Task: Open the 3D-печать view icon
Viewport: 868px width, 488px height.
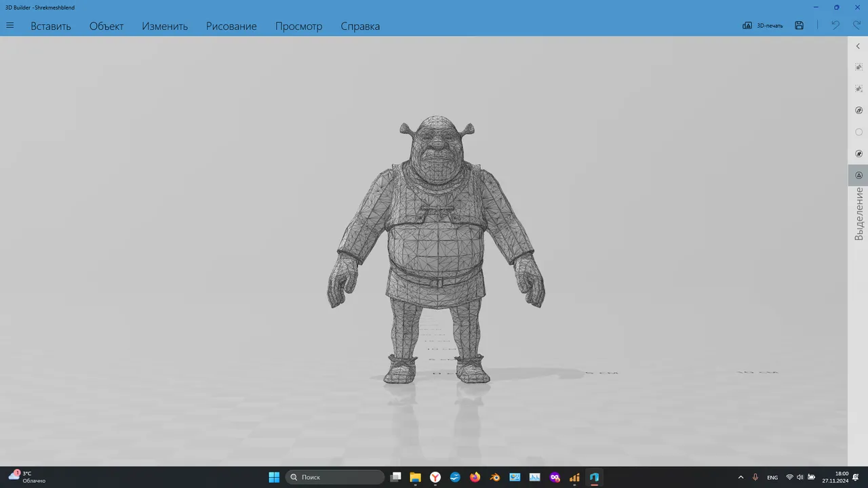Action: pyautogui.click(x=762, y=25)
